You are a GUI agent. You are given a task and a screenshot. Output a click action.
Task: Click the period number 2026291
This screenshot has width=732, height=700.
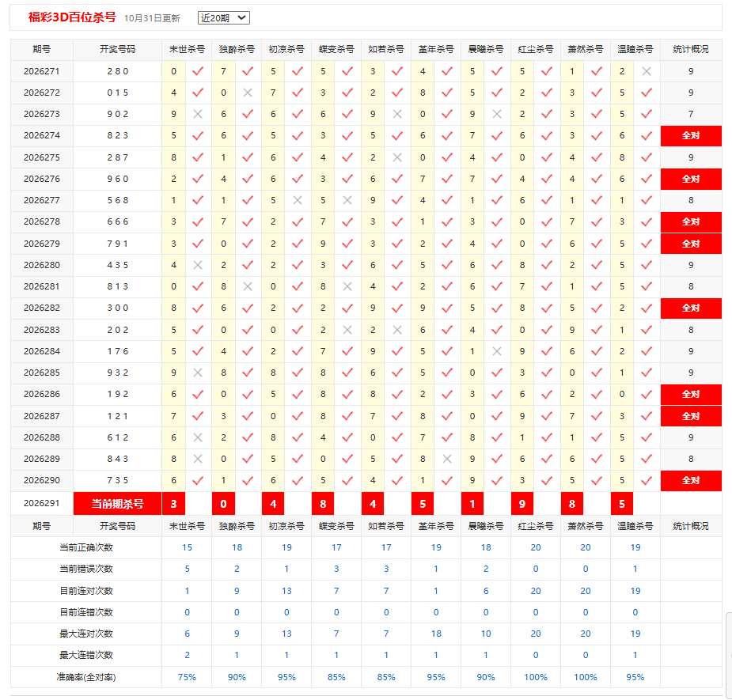point(42,504)
